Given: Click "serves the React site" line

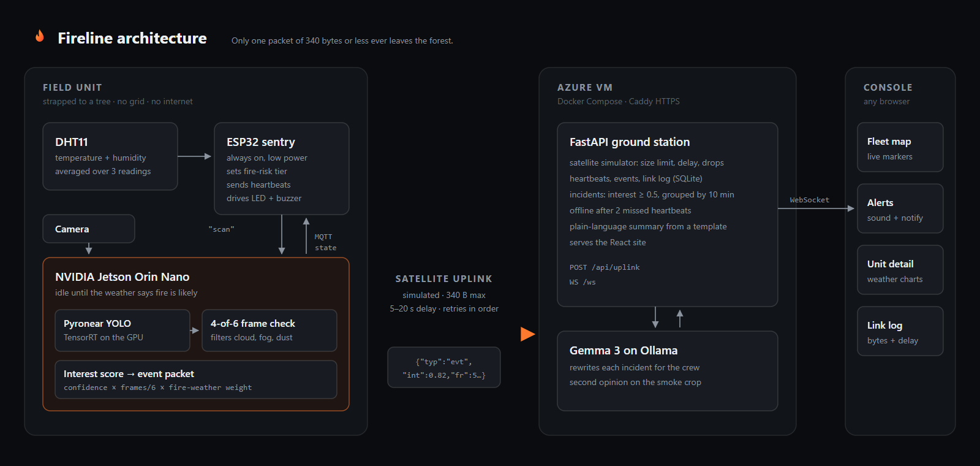Looking at the screenshot, I should point(608,242).
